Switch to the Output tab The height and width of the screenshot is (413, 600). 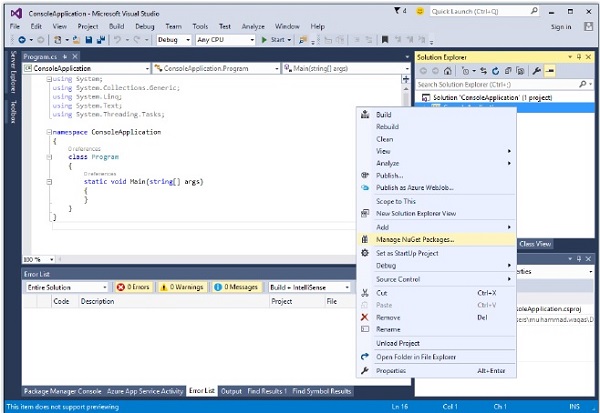point(231,391)
